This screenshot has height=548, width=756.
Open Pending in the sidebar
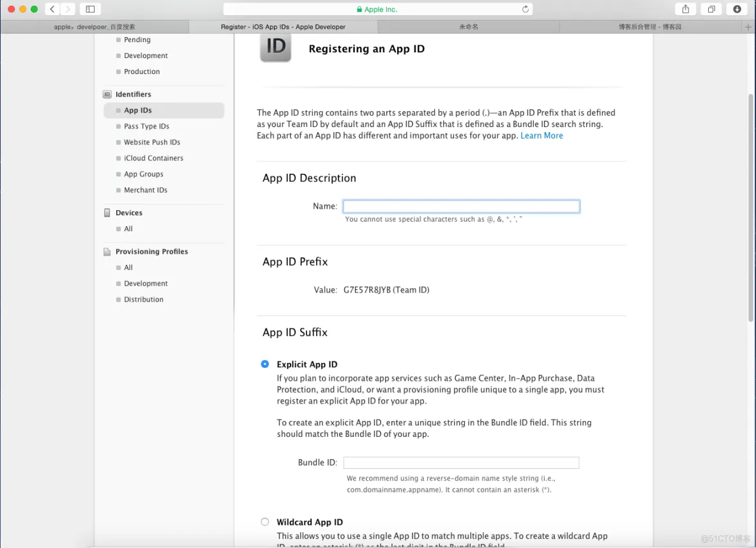[137, 40]
